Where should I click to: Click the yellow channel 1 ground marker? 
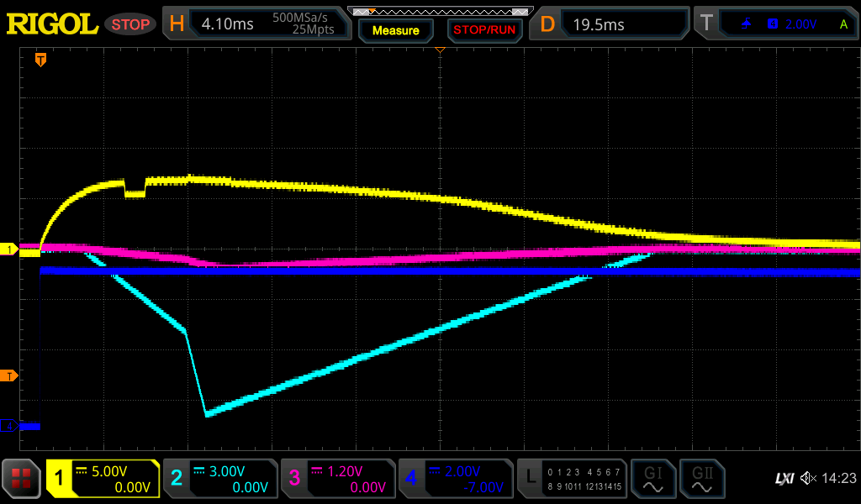[9, 249]
